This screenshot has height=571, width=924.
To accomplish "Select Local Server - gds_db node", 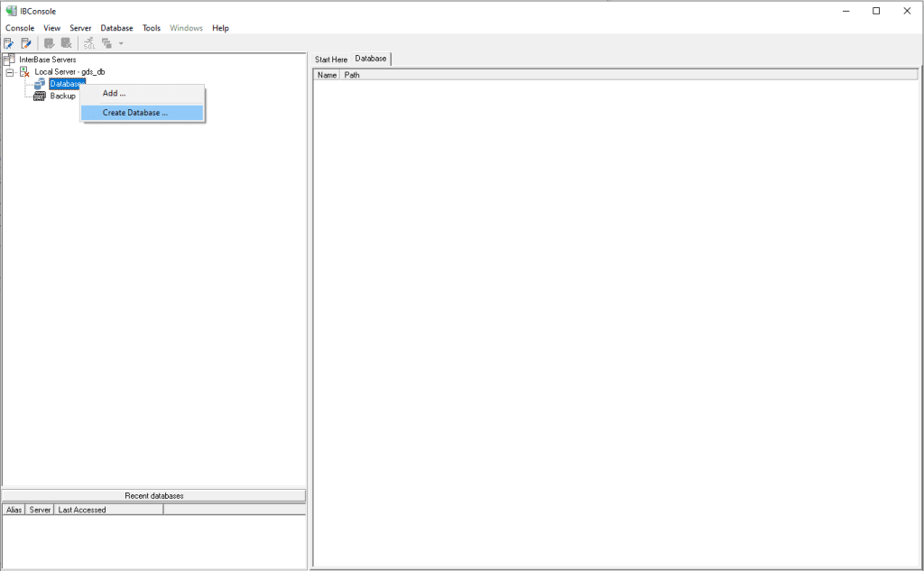I will [x=69, y=72].
